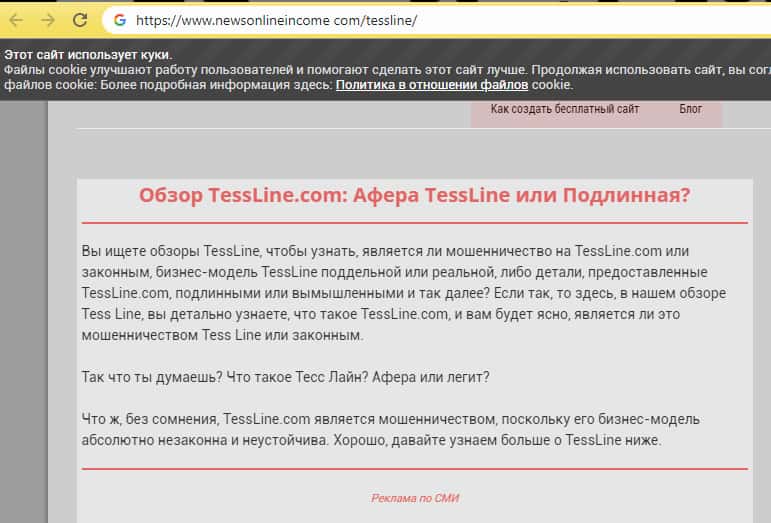Open the 'Политика в отношении файлов' link
The height and width of the screenshot is (523, 771).
[x=432, y=85]
